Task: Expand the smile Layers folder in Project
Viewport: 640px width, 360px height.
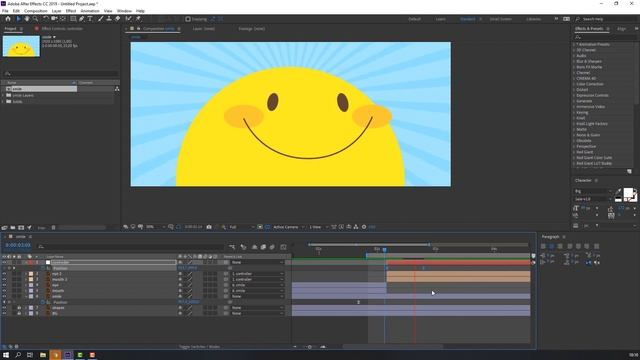Action: point(3,95)
